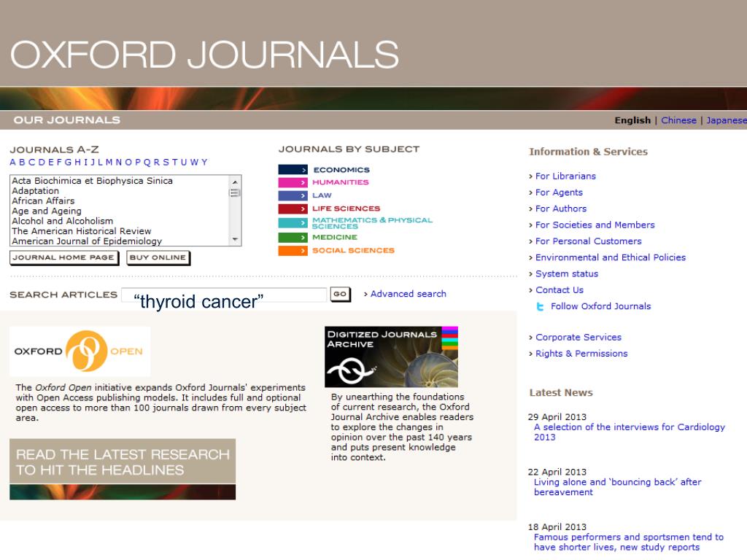Click the journal list scroll up arrow
The image size is (747, 560).
click(235, 182)
